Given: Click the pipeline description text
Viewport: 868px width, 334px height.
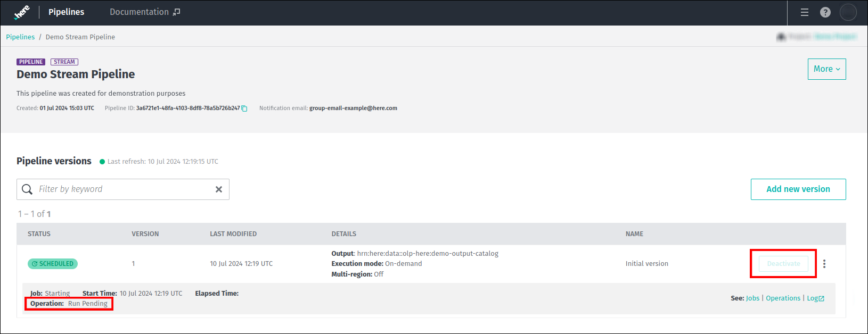Looking at the screenshot, I should (x=101, y=94).
